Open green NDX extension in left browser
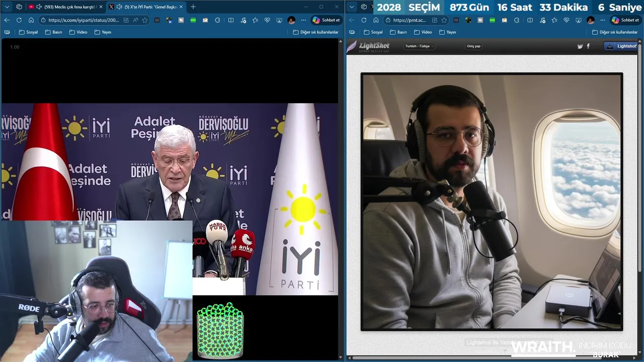Viewport: 644px width, 362px height. [193, 20]
